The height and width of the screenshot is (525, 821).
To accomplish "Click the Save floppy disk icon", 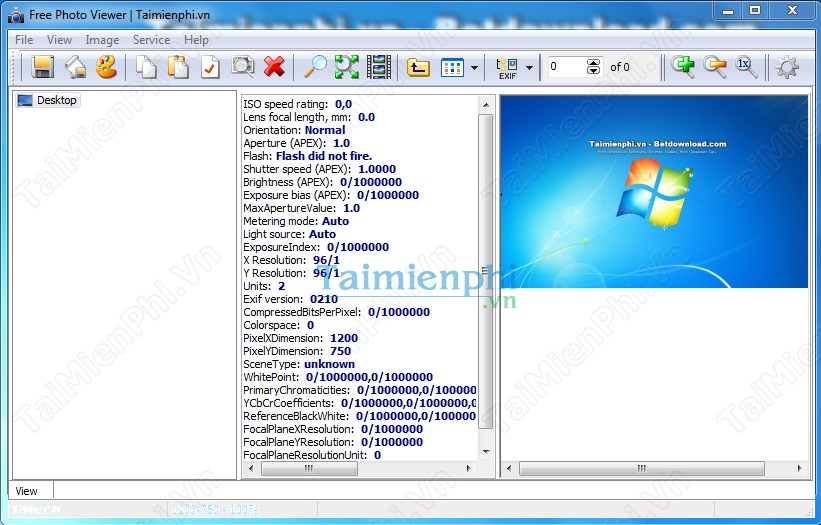I will (x=43, y=67).
